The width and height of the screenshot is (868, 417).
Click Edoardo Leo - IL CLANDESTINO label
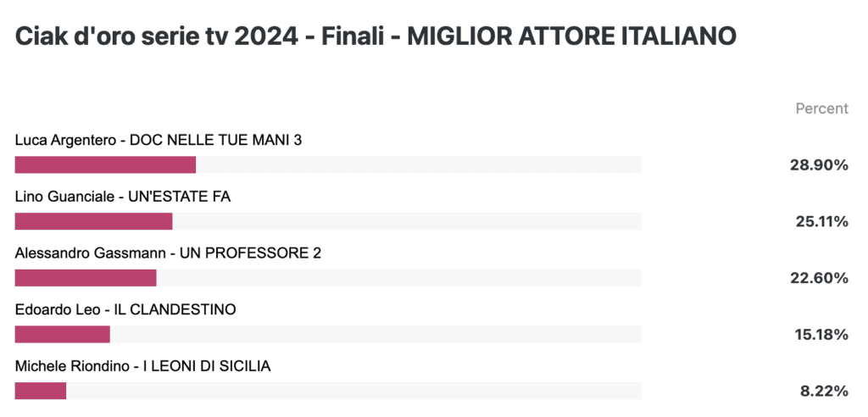pos(125,309)
